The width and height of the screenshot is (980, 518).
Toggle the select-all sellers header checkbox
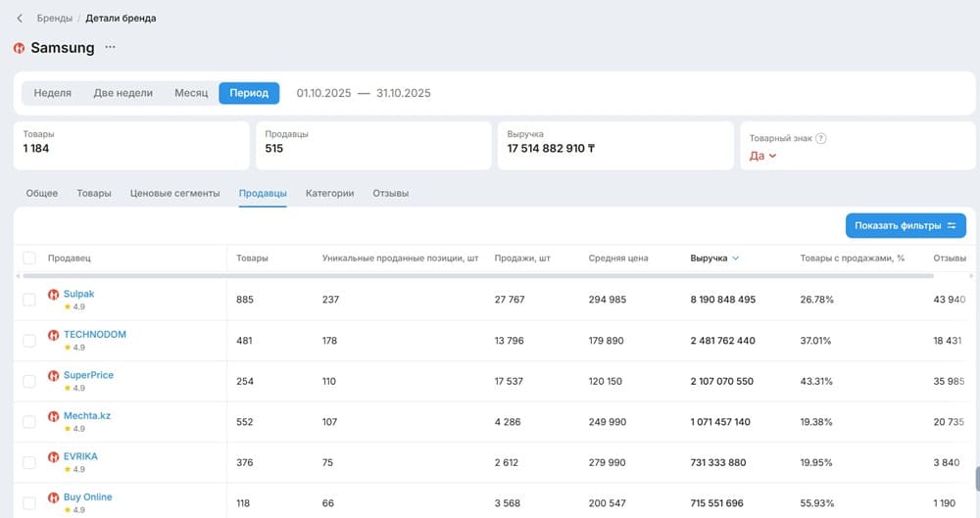pyautogui.click(x=29, y=259)
